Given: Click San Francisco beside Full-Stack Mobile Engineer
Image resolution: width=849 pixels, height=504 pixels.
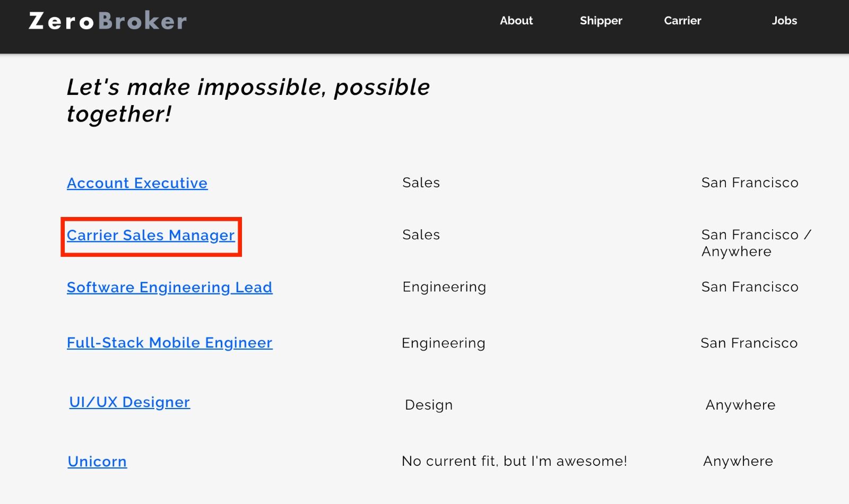Looking at the screenshot, I should tap(749, 343).
